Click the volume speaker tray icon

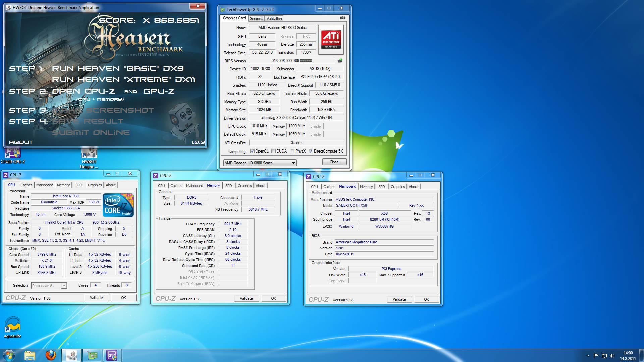point(612,356)
